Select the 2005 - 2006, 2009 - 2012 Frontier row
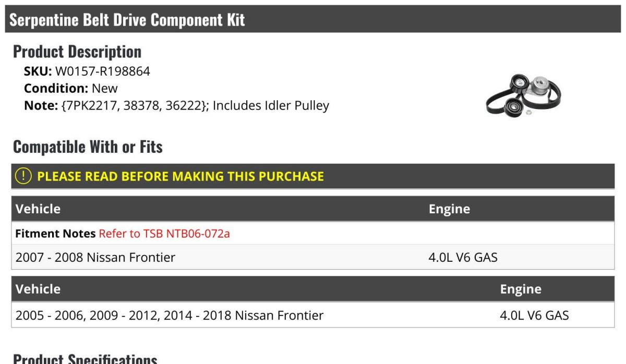 click(x=313, y=315)
